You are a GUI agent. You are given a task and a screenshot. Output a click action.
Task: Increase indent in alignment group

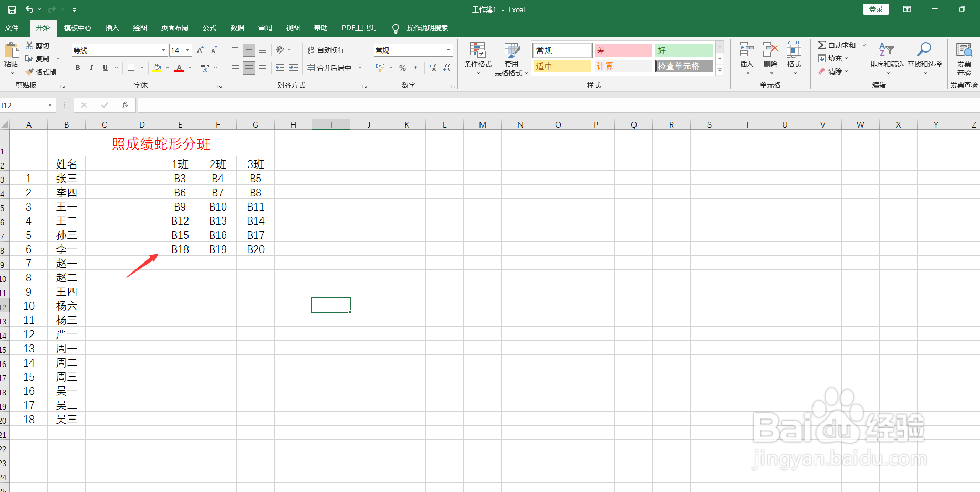coord(294,68)
